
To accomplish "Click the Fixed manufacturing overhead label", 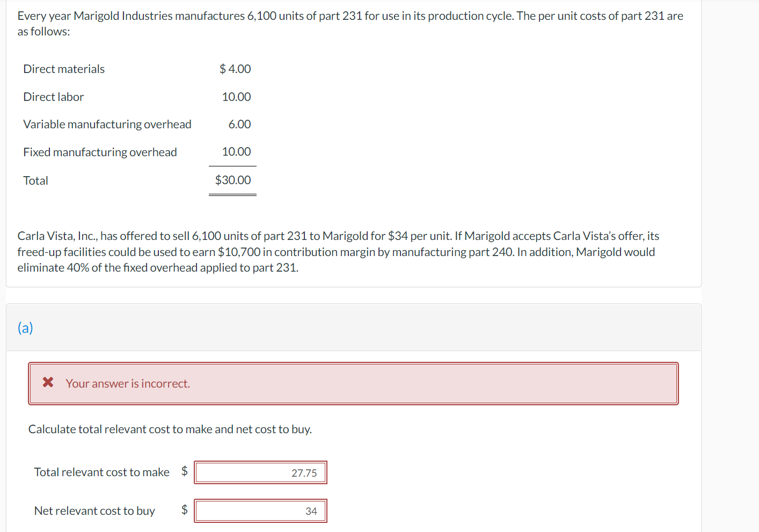I will (100, 152).
